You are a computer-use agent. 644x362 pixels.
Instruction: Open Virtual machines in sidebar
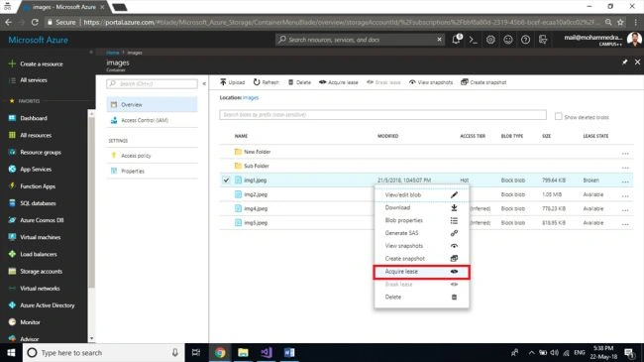41,237
